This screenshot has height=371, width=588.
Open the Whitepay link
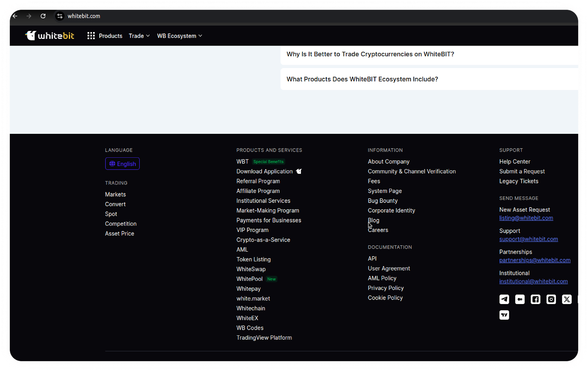(x=248, y=289)
